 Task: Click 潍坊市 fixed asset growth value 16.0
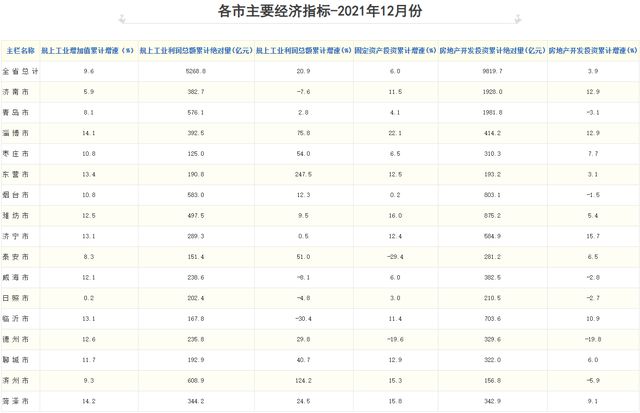(395, 215)
